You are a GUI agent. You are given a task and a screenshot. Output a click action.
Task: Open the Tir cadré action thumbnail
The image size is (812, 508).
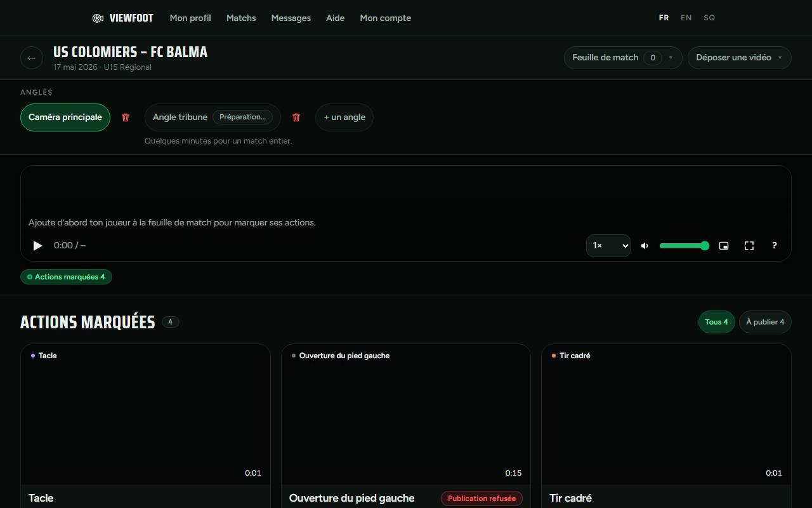click(x=666, y=414)
